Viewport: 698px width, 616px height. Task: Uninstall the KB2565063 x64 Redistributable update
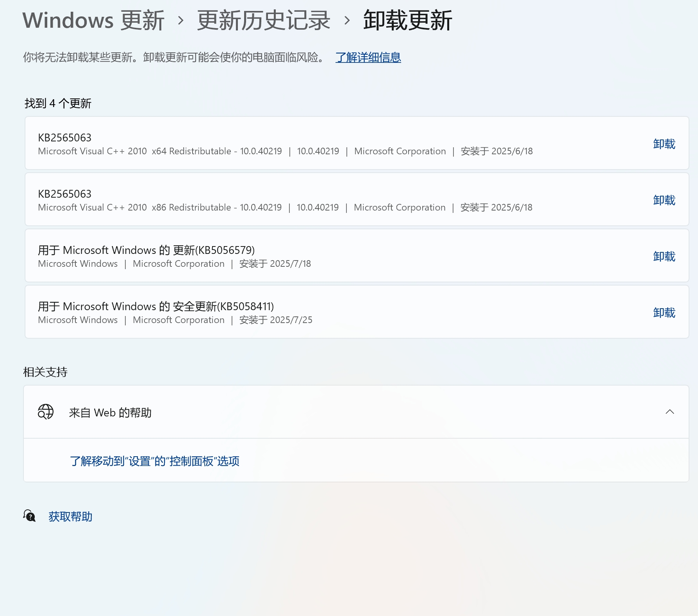point(663,144)
